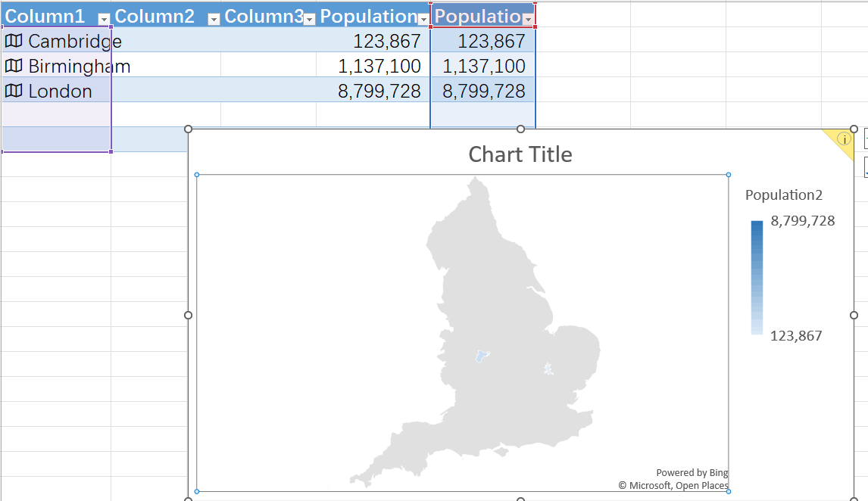Open the Population filter dropdown
The height and width of the screenshot is (501, 868).
[x=423, y=20]
